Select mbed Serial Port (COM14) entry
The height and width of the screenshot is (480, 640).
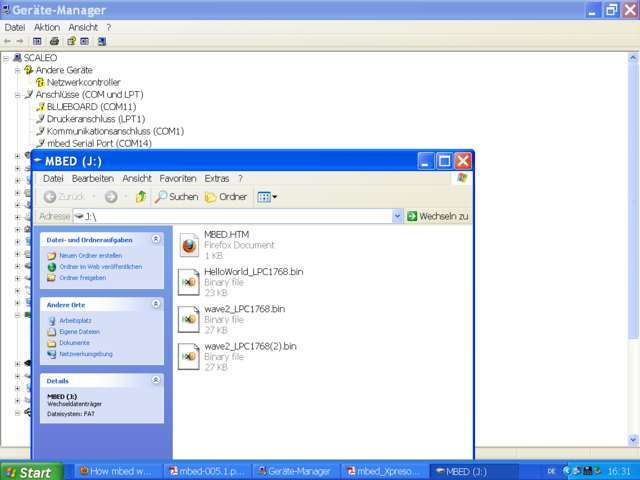pos(99,143)
